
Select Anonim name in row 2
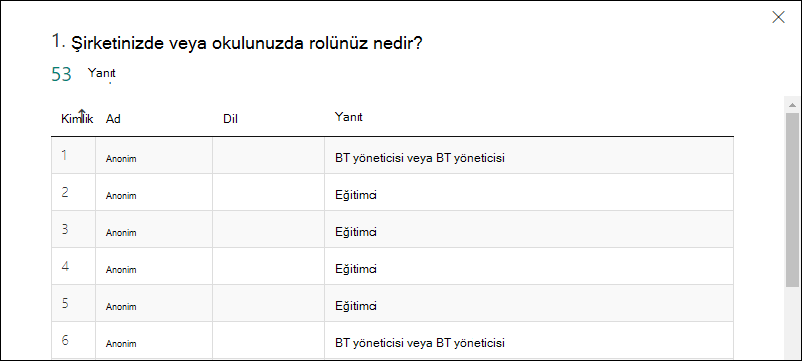[x=121, y=196]
